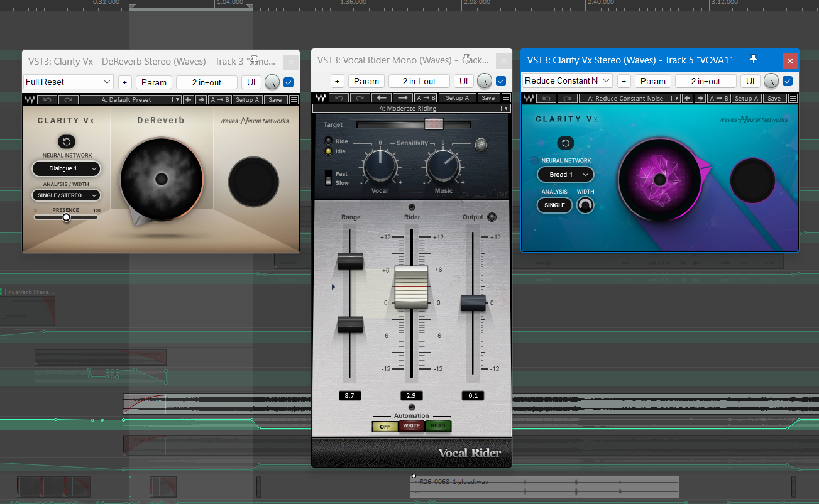
Task: Toggle SINGLE analysis button in Clarity Vx Stereo
Action: (x=554, y=205)
